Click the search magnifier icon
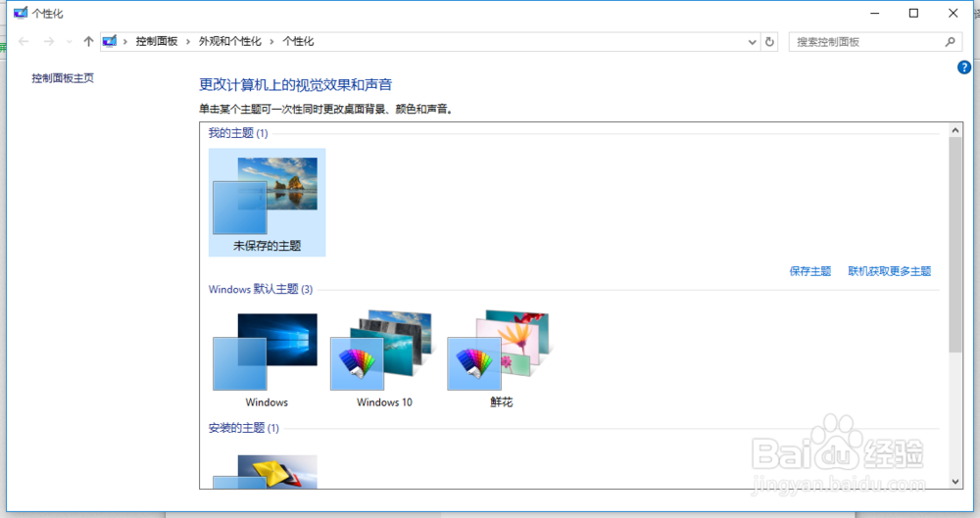This screenshot has height=518, width=980. [x=950, y=42]
